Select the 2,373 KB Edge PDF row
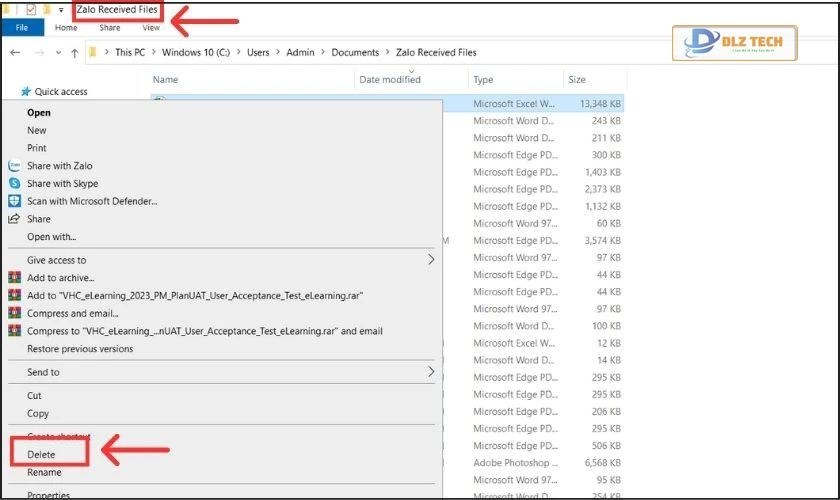The image size is (840, 500). click(x=534, y=189)
